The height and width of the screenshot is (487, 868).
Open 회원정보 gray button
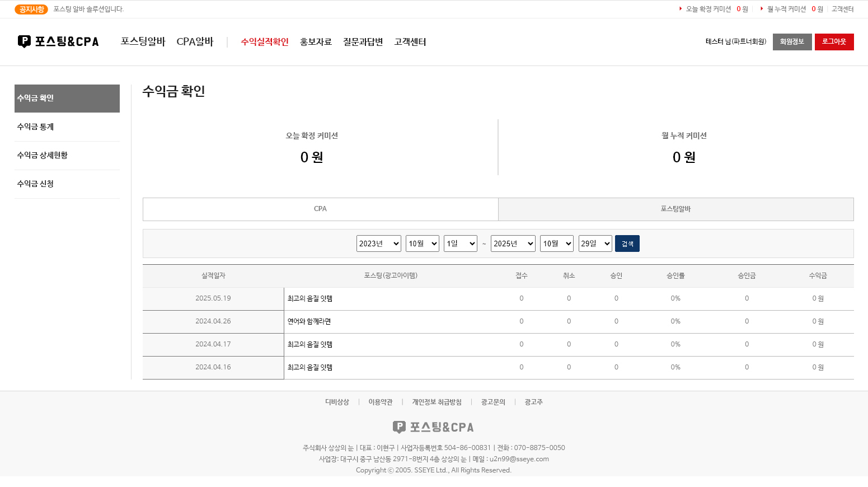pyautogui.click(x=792, y=42)
